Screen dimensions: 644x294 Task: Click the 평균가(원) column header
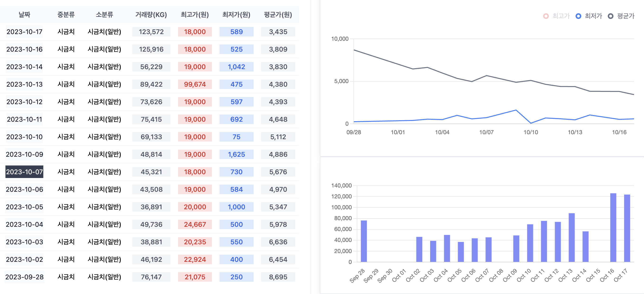278,14
